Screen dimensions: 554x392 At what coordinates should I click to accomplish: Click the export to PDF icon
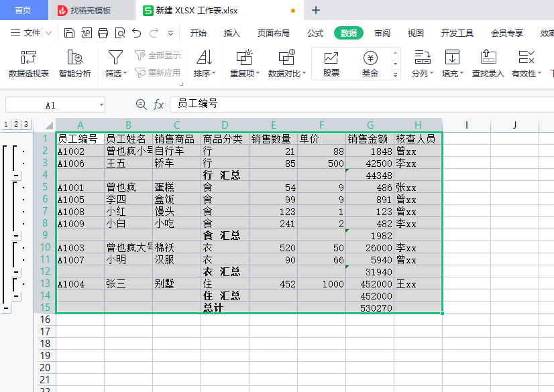[x=87, y=33]
